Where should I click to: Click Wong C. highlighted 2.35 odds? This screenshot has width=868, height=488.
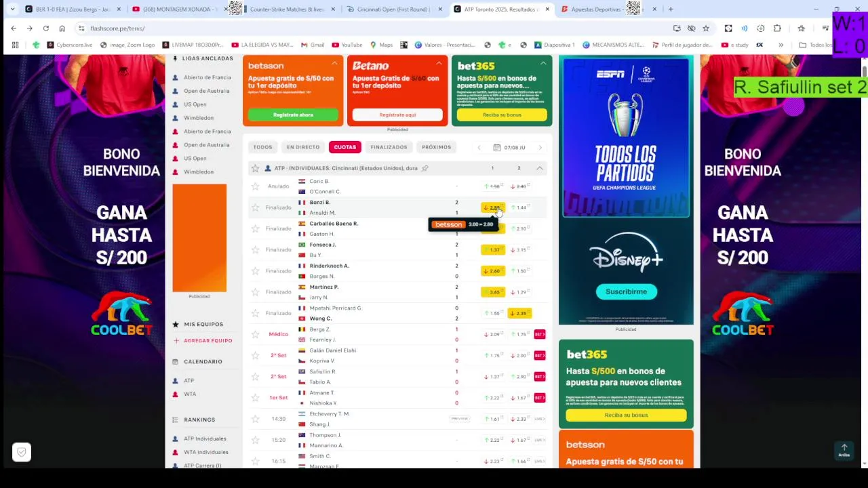[519, 313]
